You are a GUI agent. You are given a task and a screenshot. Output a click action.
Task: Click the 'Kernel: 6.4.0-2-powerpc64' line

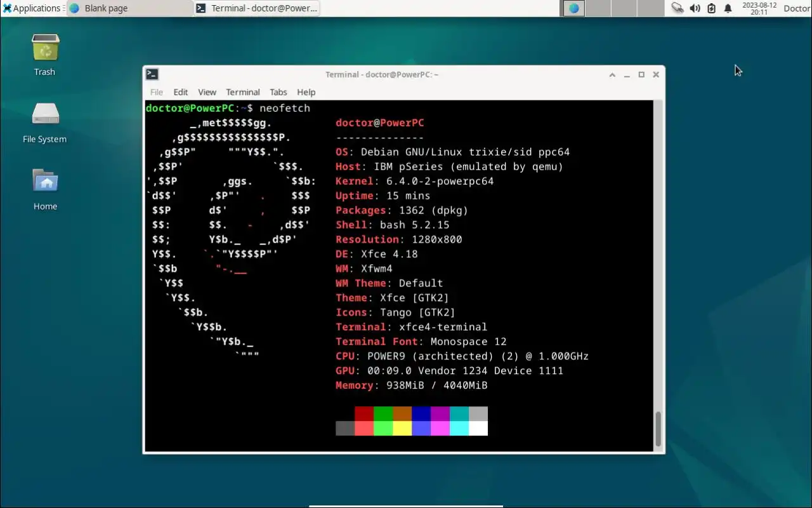[x=415, y=181]
